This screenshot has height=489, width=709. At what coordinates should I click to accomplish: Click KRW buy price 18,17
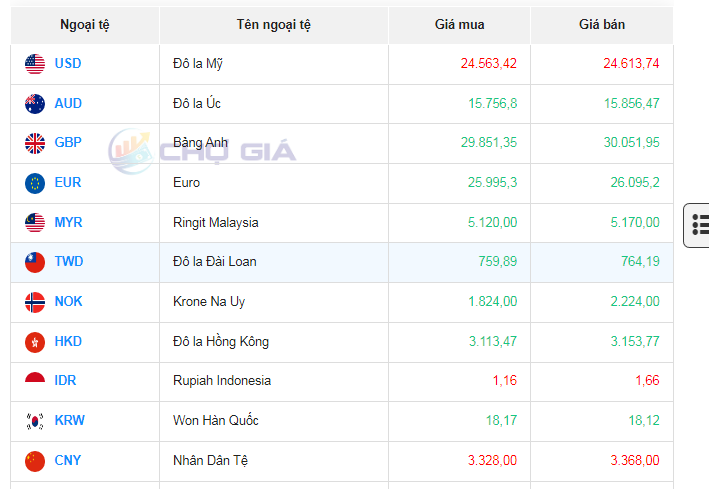tap(501, 420)
